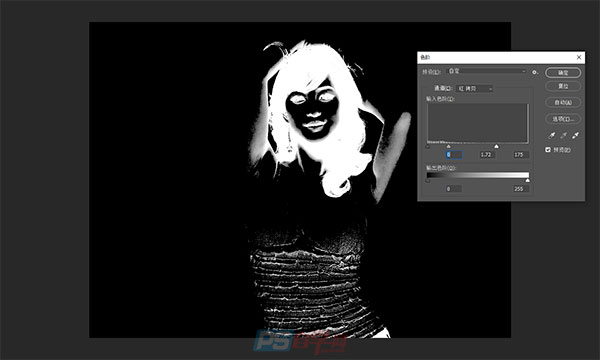
Task: Toggle the Preview checkbox
Action: point(548,150)
